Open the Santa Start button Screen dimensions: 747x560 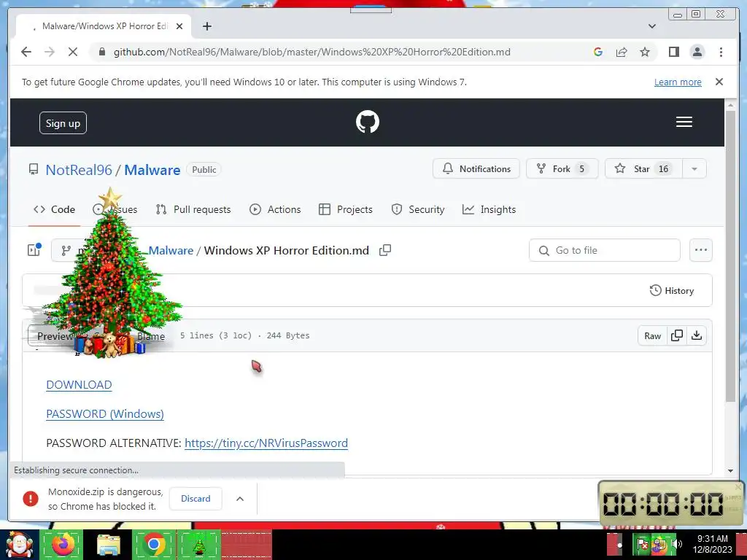click(x=19, y=545)
